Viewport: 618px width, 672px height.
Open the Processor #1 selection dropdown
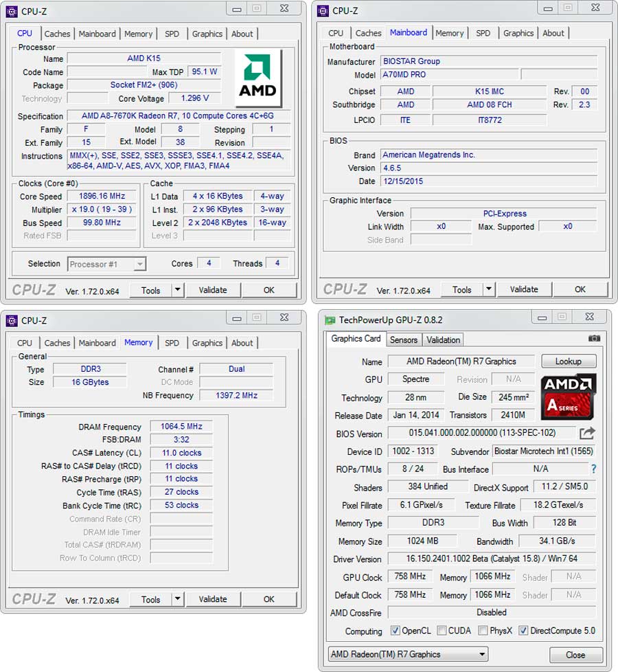pyautogui.click(x=106, y=264)
